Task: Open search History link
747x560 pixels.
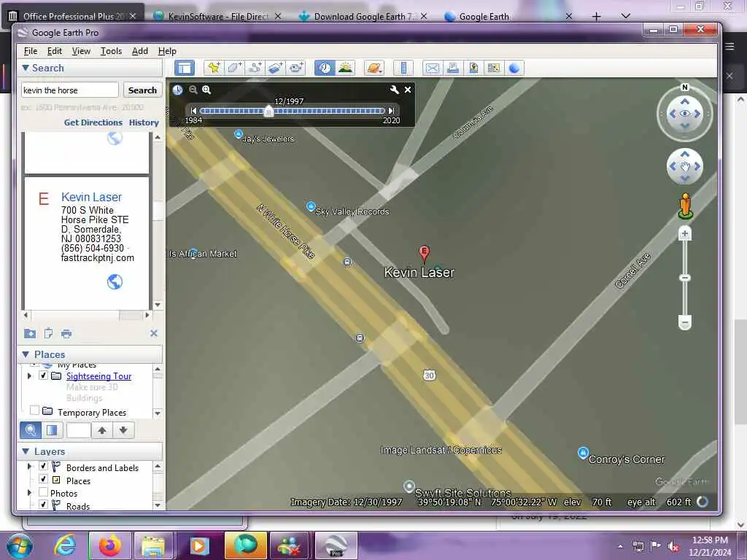Action: [x=144, y=122]
